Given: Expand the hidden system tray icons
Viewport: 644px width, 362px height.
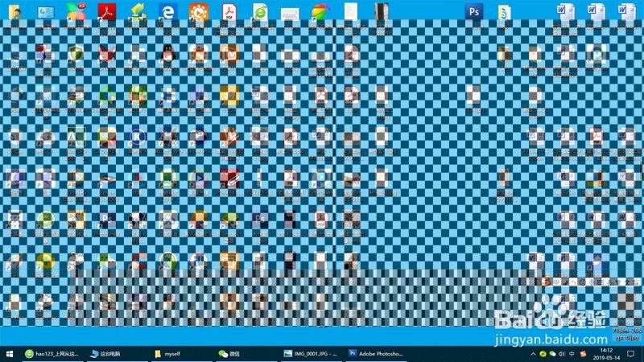Looking at the screenshot, I should point(533,354).
